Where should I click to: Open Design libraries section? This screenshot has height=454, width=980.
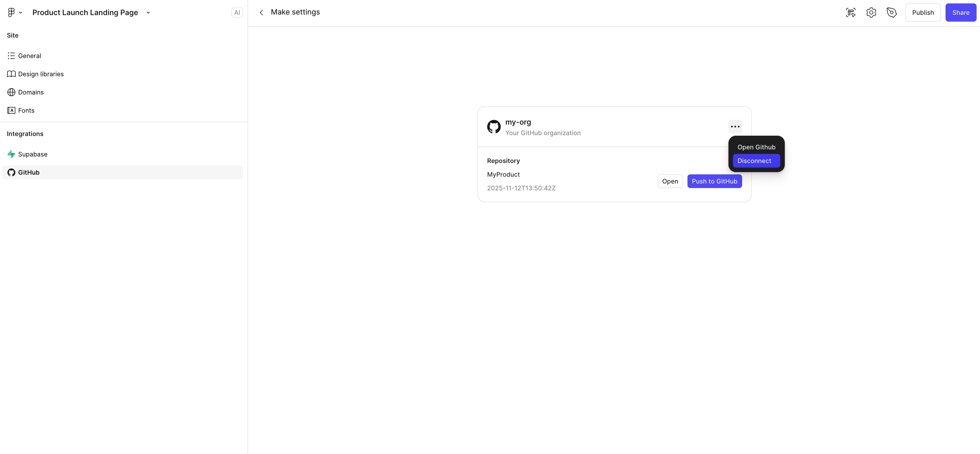(41, 74)
